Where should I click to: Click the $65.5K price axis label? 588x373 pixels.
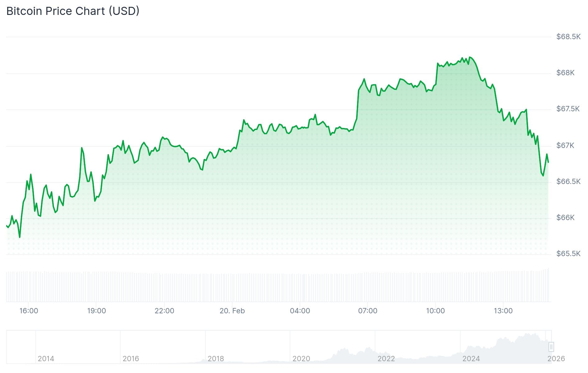click(x=568, y=254)
